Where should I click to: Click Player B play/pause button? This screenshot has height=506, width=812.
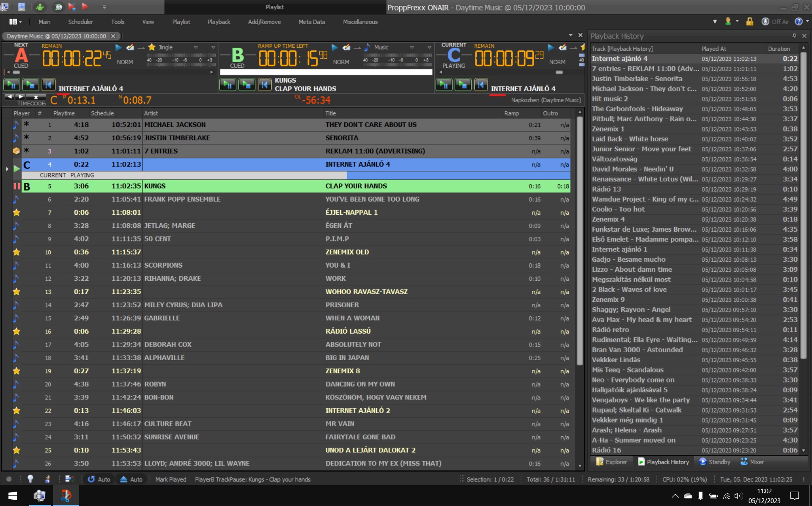[x=228, y=85]
